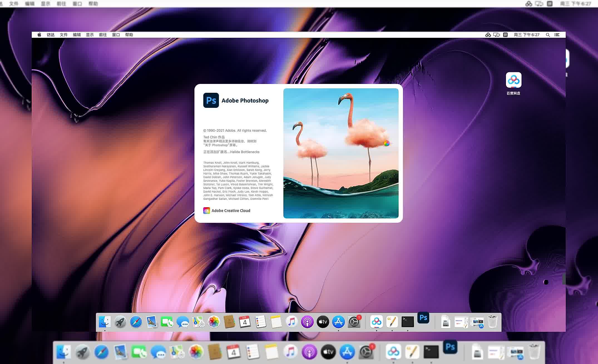
Task: Click '百度网盘' label under desktop icon
Action: pyautogui.click(x=513, y=93)
